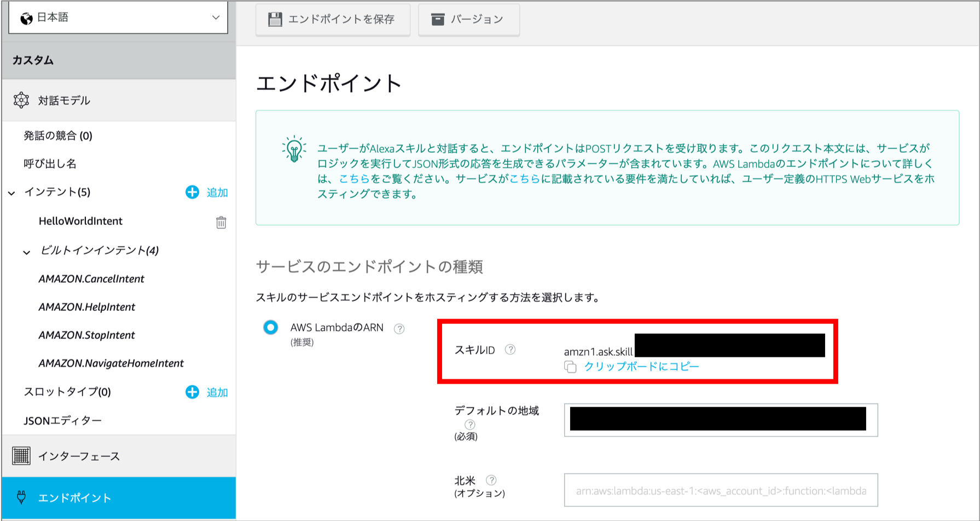The width and height of the screenshot is (980, 521).
Task: Click the help icon next to 北米
Action: [491, 480]
